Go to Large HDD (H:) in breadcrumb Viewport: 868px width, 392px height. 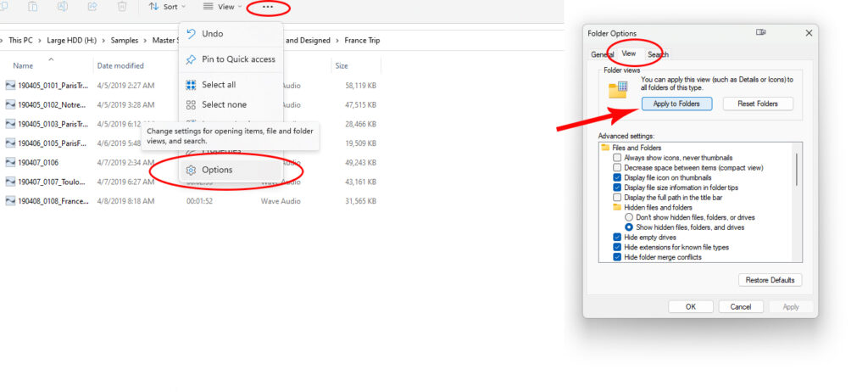[71, 41]
